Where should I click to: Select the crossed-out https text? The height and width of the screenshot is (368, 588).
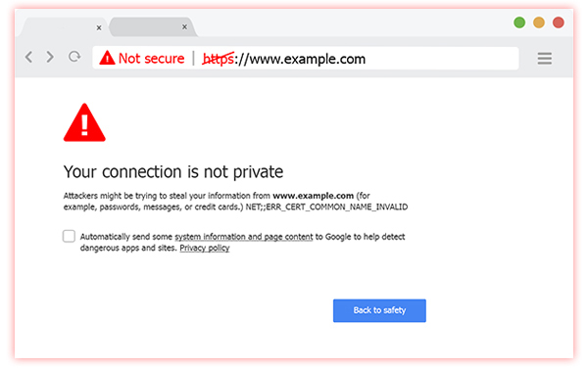point(219,59)
